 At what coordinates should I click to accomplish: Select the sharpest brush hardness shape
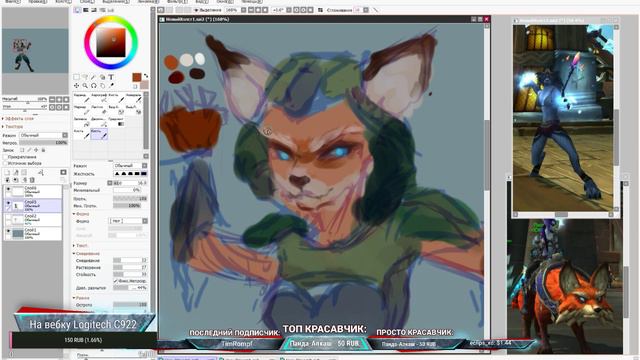(x=117, y=174)
